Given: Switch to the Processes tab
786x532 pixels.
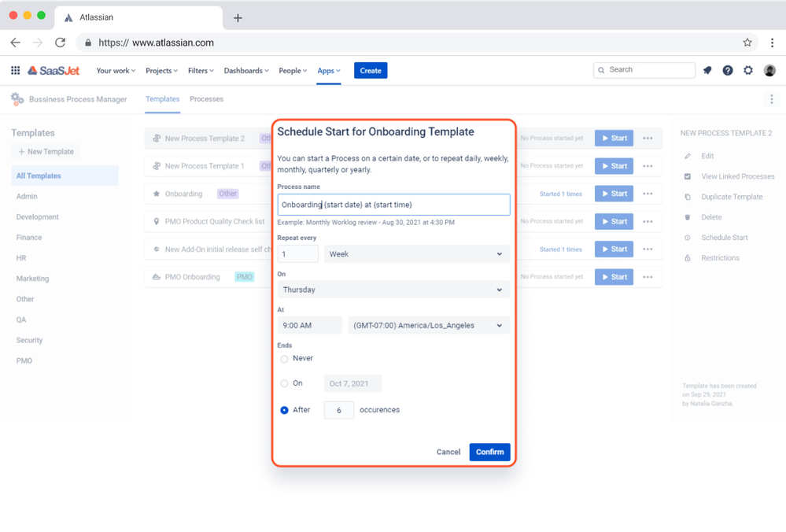Looking at the screenshot, I should tap(206, 99).
